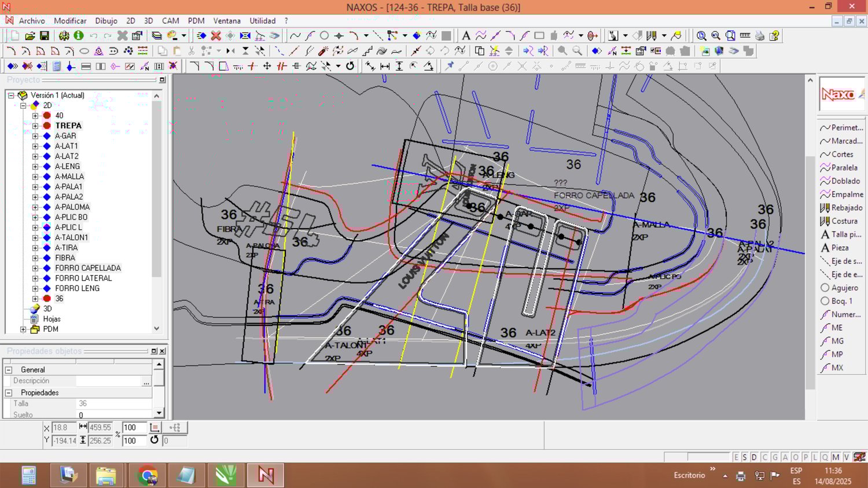Open the Utilidad menu

(262, 21)
